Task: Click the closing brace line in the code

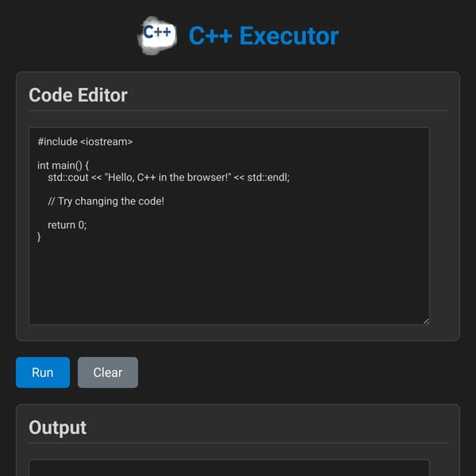Action: coord(39,236)
